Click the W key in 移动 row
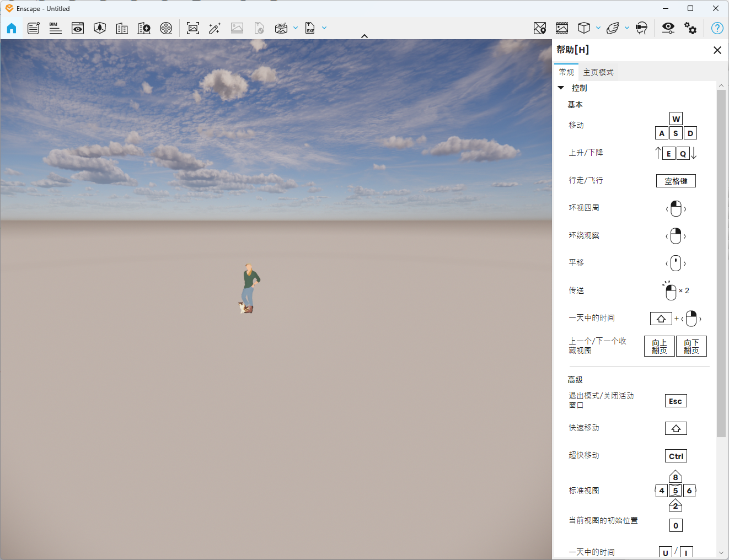 676,119
